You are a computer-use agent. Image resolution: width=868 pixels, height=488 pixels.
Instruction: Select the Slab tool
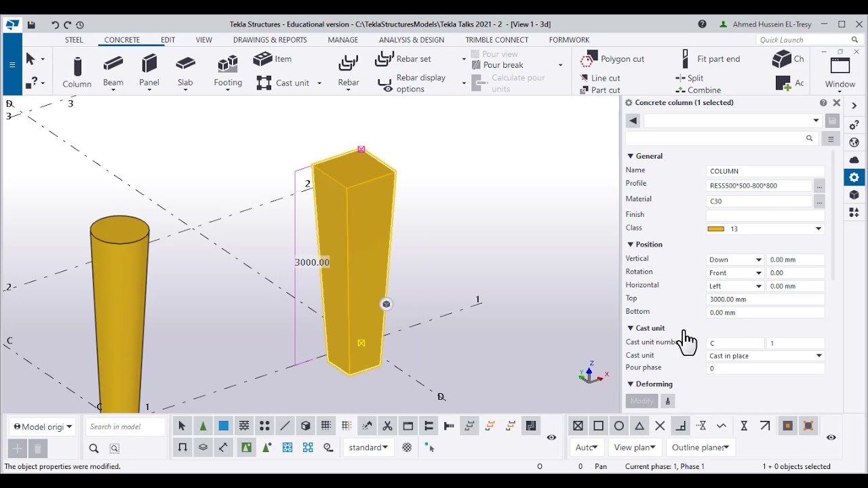pyautogui.click(x=185, y=72)
